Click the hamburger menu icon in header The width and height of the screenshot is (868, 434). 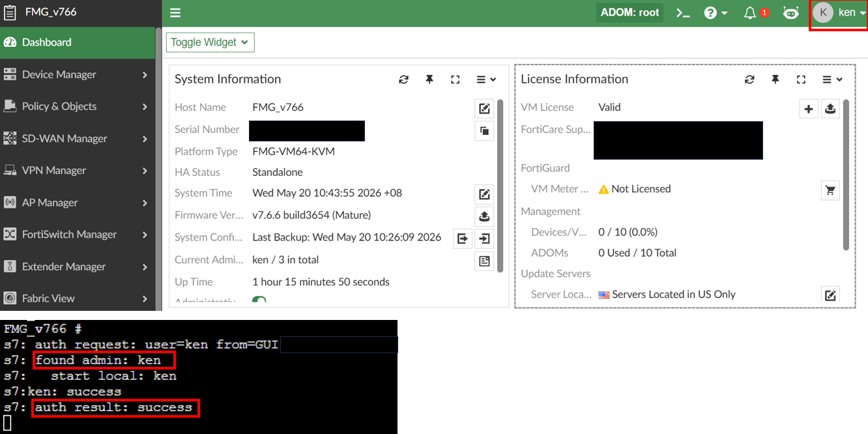pyautogui.click(x=175, y=13)
